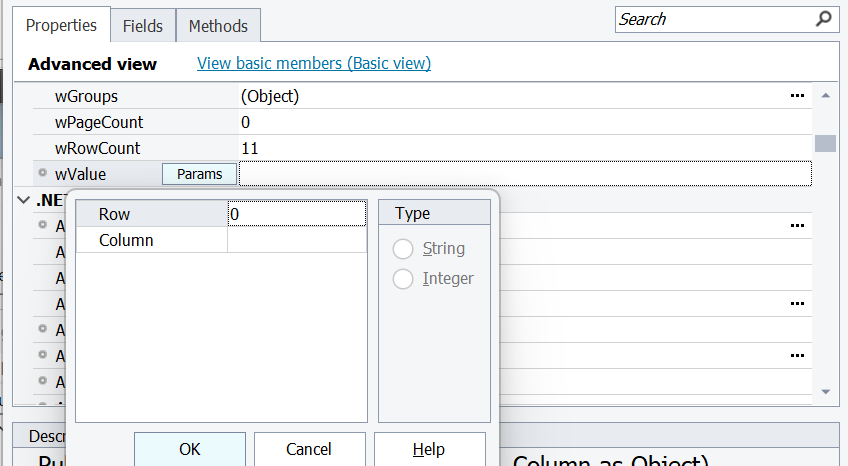Go to the Methods tab
This screenshot has width=848, height=466.
pos(219,26)
